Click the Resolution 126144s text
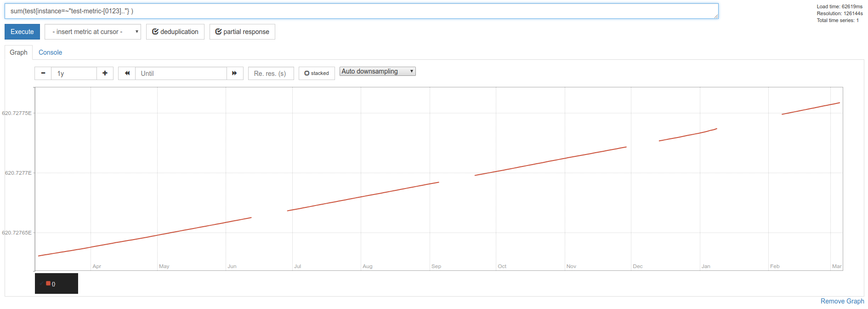The height and width of the screenshot is (309, 868). (840, 13)
